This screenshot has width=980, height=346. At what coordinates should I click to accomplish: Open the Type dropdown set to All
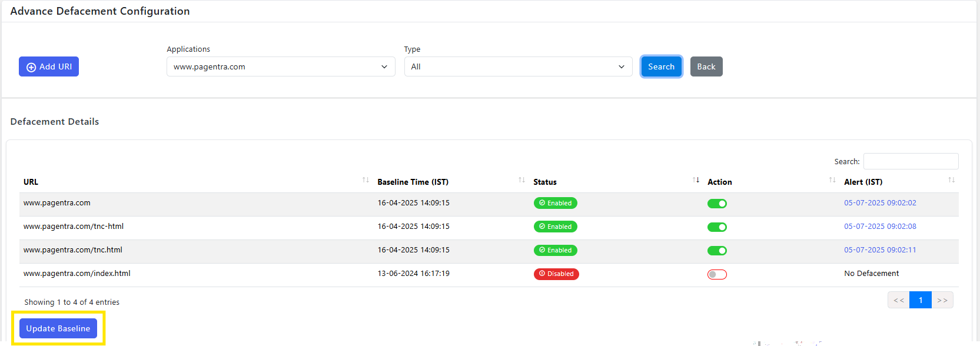518,66
